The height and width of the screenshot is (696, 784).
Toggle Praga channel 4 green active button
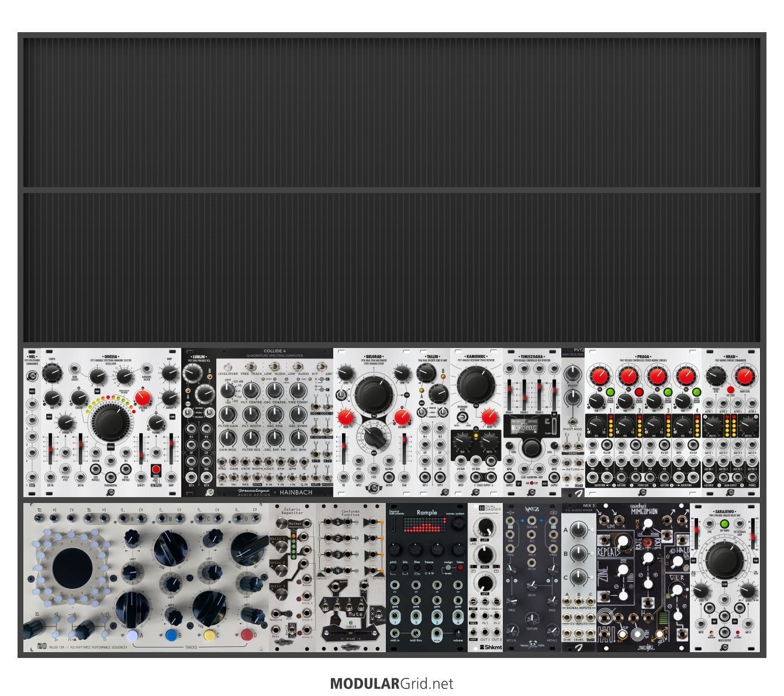click(x=696, y=392)
